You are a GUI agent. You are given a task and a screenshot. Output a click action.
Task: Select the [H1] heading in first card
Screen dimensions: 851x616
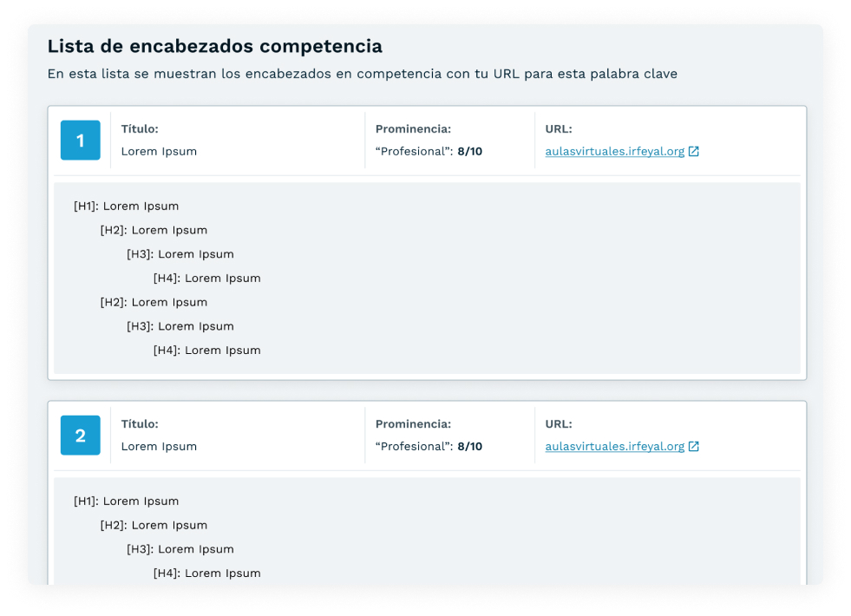pos(127,206)
